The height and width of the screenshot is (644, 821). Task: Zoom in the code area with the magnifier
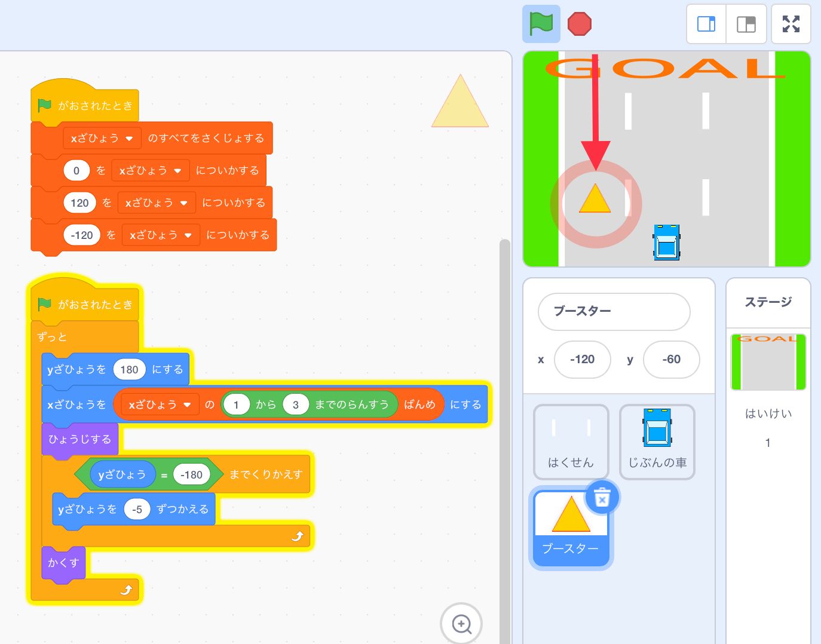click(x=460, y=623)
